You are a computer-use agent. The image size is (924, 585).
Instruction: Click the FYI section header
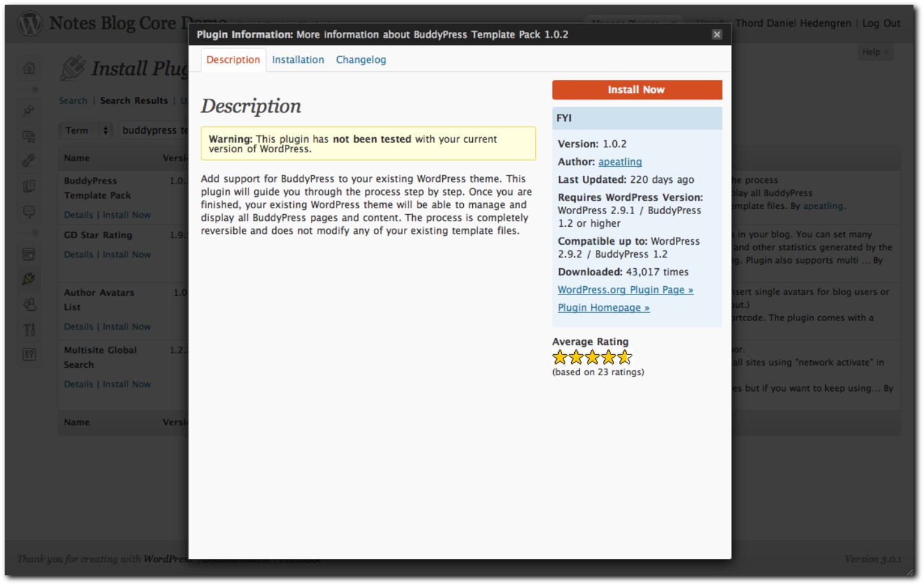click(637, 119)
